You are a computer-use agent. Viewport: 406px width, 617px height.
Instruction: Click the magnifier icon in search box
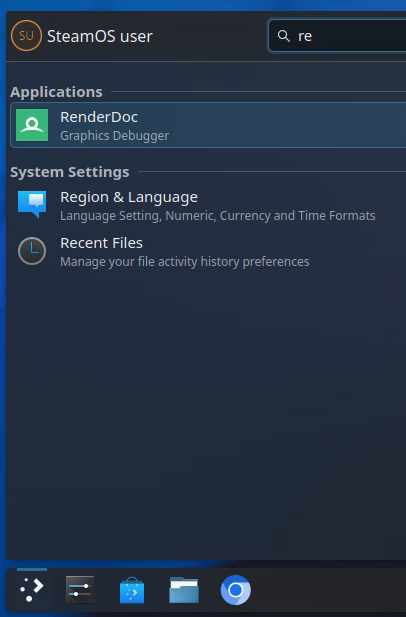(284, 36)
